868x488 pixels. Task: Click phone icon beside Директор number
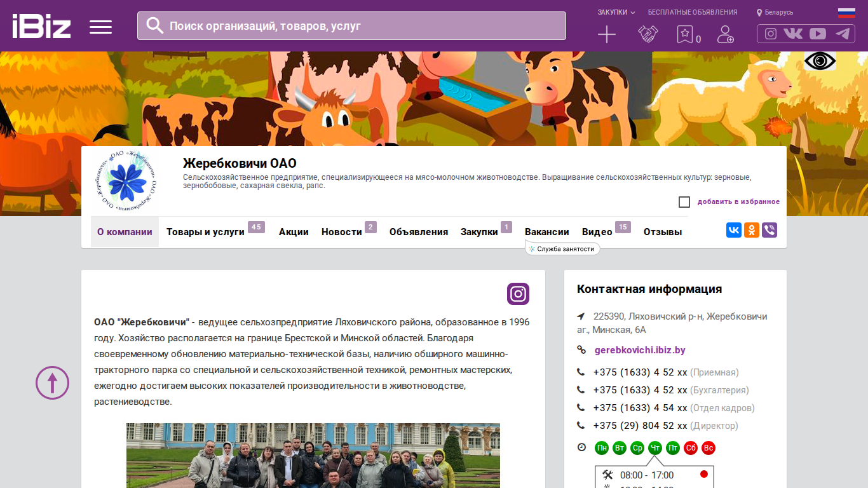(x=581, y=426)
